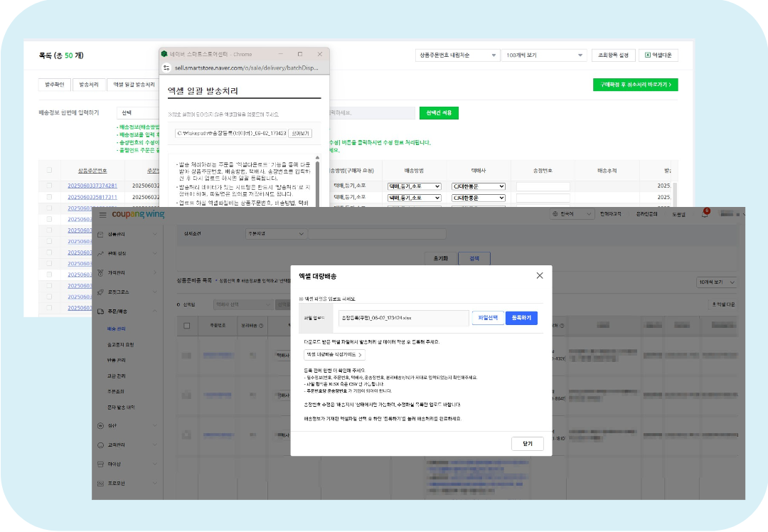Check the row checkbox for order 2025060337374281
The width and height of the screenshot is (768, 532).
[49, 185]
